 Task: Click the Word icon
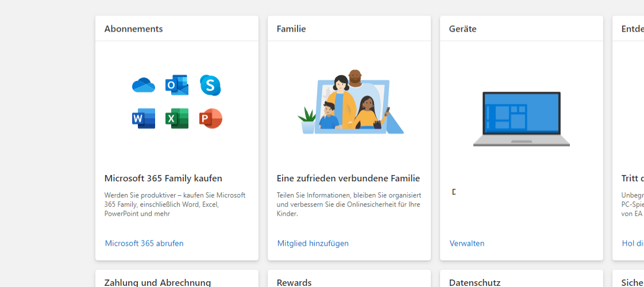144,119
